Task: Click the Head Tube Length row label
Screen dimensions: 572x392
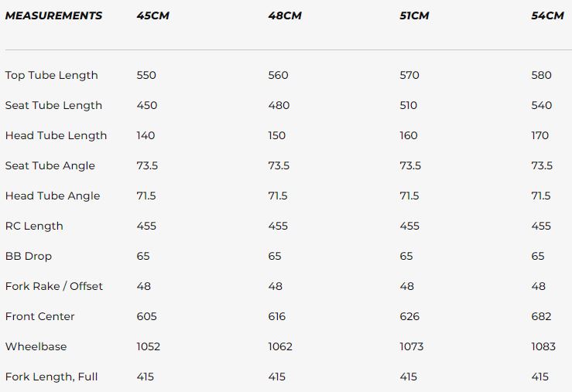Action: click(56, 135)
